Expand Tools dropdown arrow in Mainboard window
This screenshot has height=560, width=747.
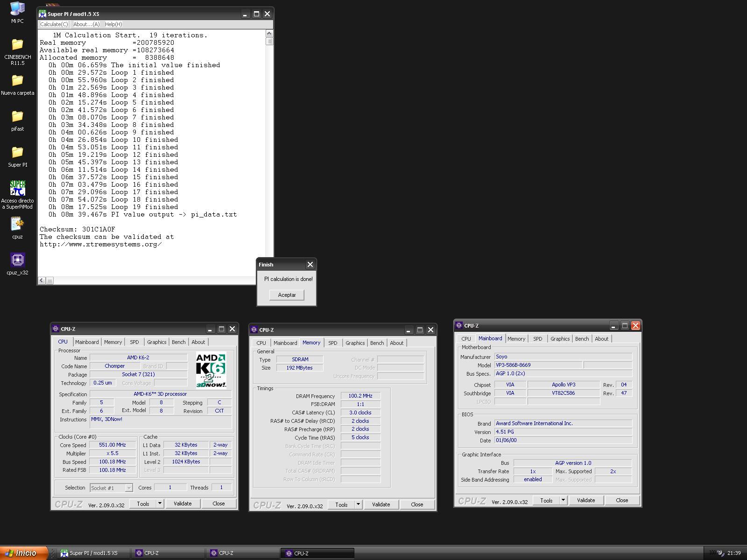563,500
